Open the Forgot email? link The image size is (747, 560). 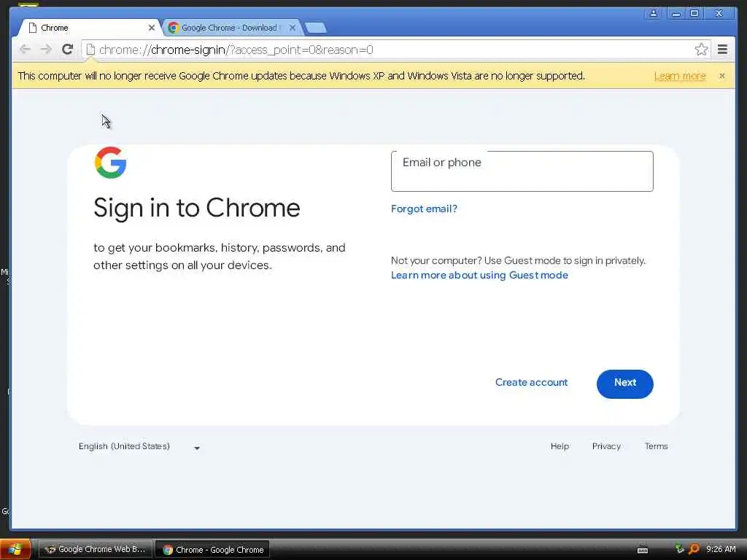424,209
